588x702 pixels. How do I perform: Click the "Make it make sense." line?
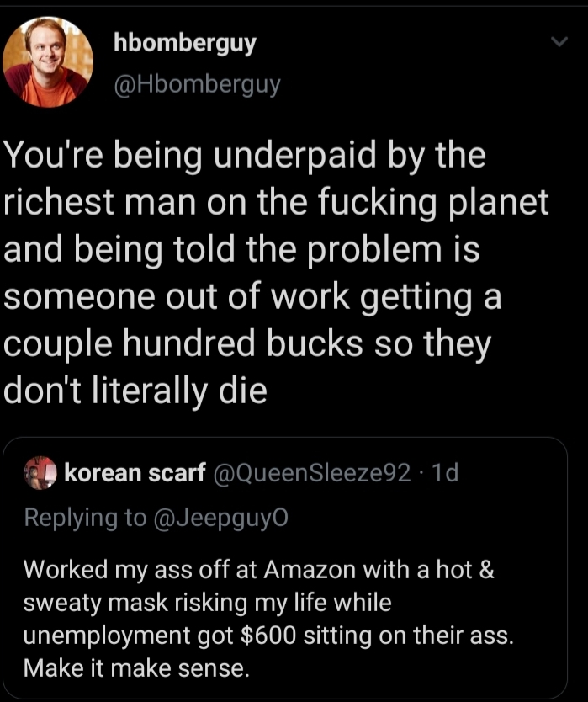point(136,670)
